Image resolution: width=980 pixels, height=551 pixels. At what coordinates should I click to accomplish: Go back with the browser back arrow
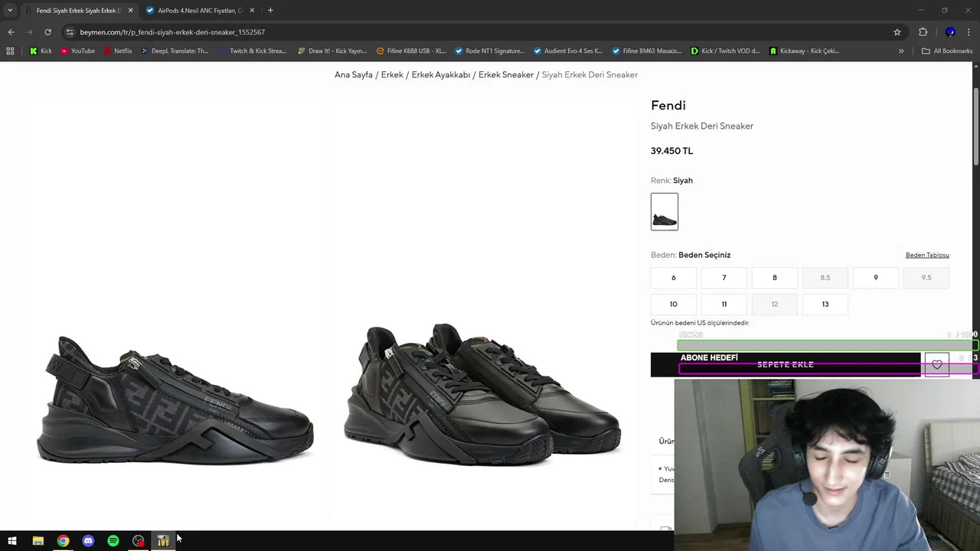pos(11,32)
